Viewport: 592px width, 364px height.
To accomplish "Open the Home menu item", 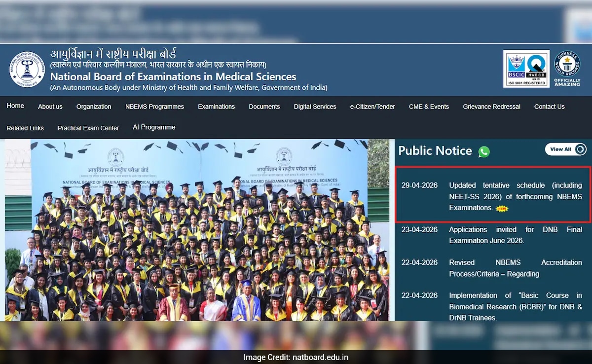I will point(15,106).
